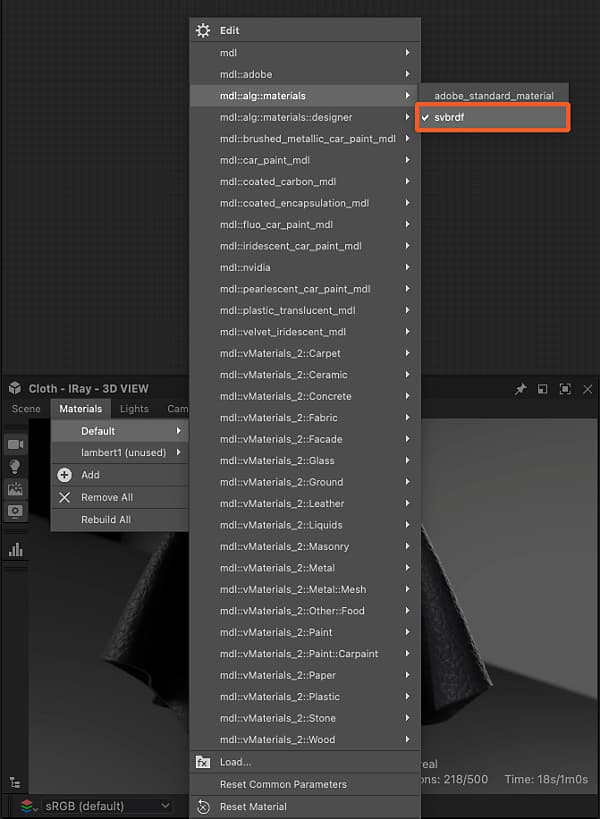The image size is (600, 819).
Task: Click the environment image icon in sidebar
Action: pos(15,489)
